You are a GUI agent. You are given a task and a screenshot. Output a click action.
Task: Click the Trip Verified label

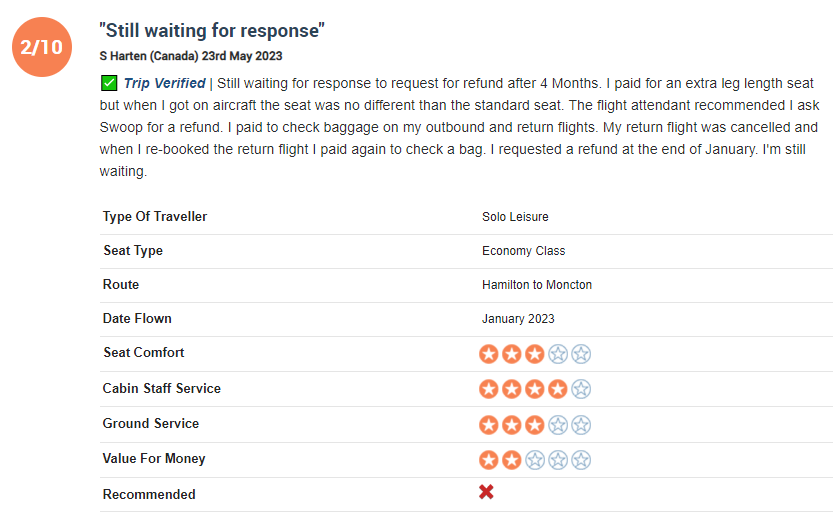[165, 83]
